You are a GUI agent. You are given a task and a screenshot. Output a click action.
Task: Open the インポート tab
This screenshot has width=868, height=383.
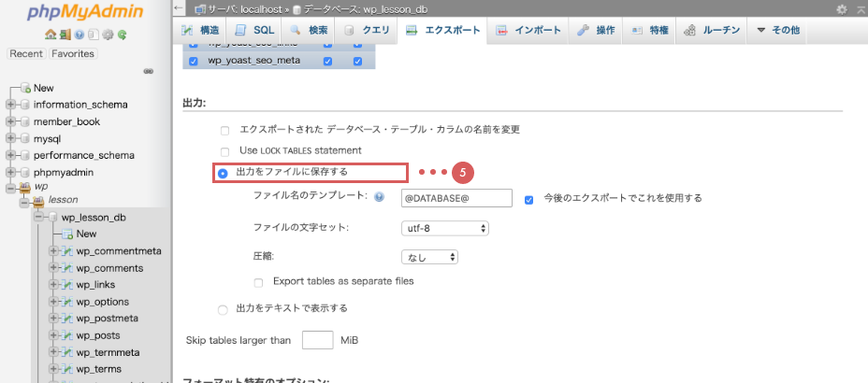click(x=528, y=30)
